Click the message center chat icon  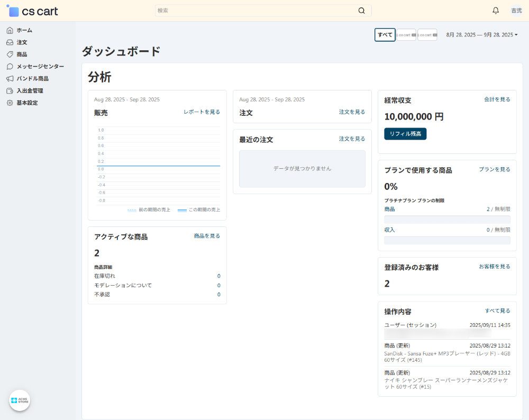pyautogui.click(x=10, y=67)
